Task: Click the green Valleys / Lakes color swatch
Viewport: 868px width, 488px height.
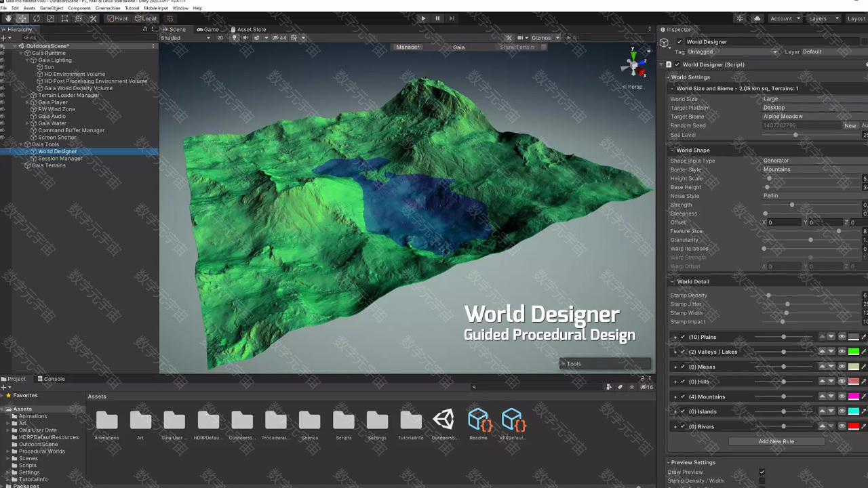Action: (x=854, y=352)
